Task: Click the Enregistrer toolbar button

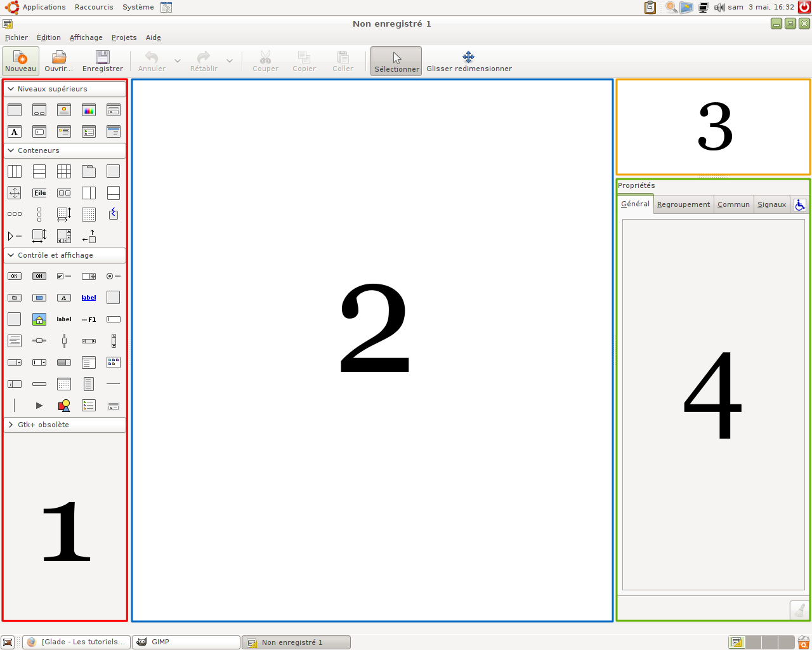Action: pyautogui.click(x=103, y=62)
